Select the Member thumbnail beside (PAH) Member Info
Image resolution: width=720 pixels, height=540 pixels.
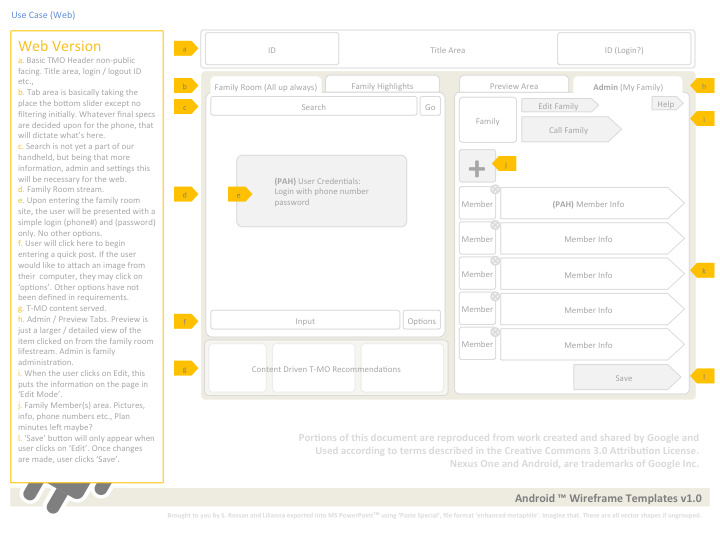[x=477, y=204]
